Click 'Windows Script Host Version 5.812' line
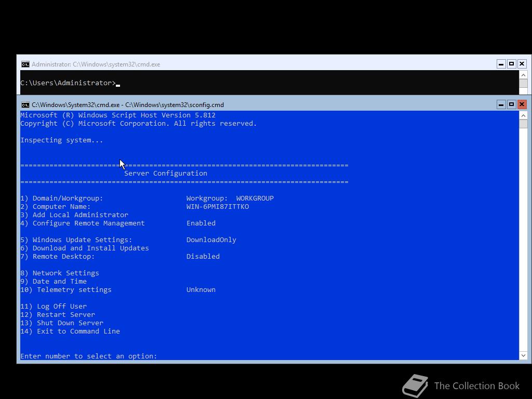Screen dimensions: 532x399 click(118, 115)
